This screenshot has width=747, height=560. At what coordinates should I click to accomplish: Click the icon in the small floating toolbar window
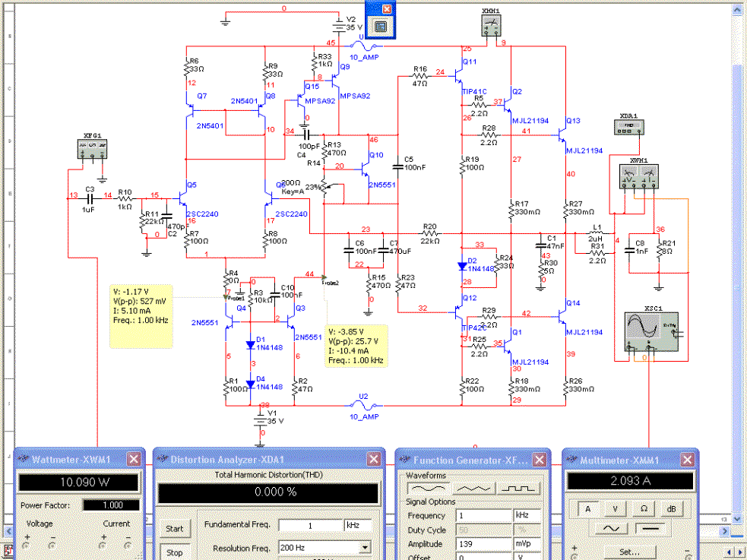(380, 27)
